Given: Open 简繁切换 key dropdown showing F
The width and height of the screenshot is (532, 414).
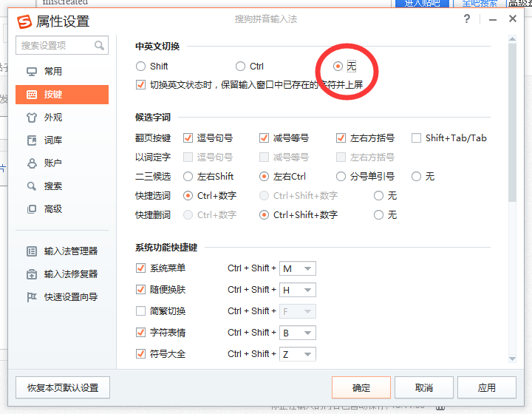Looking at the screenshot, I should point(298,311).
